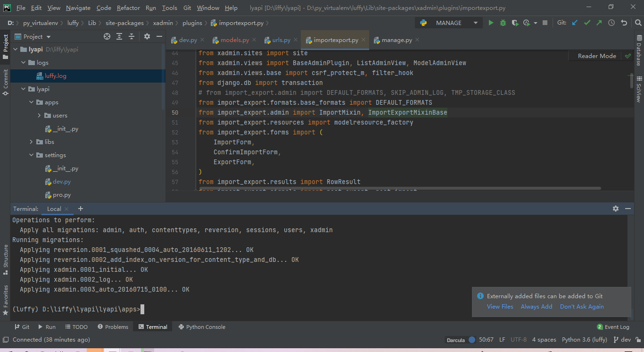
Task: Open the Python Console tool window
Action: (x=202, y=327)
